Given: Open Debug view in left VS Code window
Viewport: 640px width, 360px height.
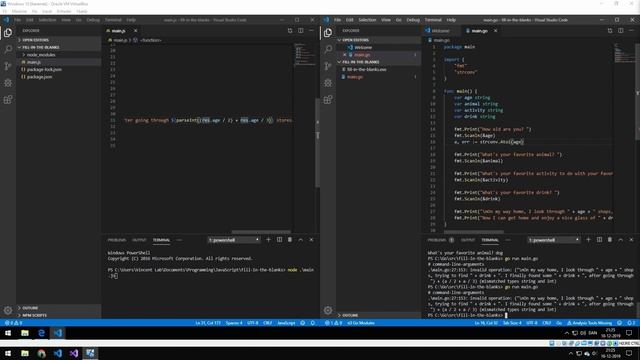Looking at the screenshot, I should [x=8, y=83].
